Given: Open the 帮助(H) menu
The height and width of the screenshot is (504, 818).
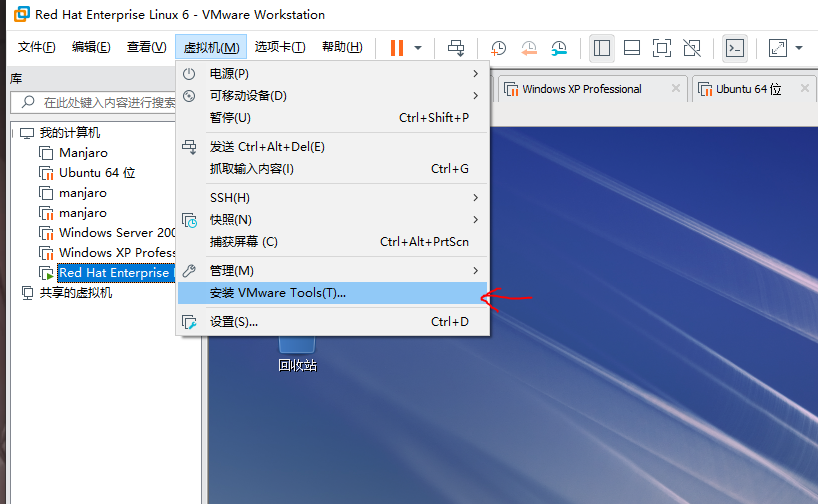Looking at the screenshot, I should tap(342, 47).
